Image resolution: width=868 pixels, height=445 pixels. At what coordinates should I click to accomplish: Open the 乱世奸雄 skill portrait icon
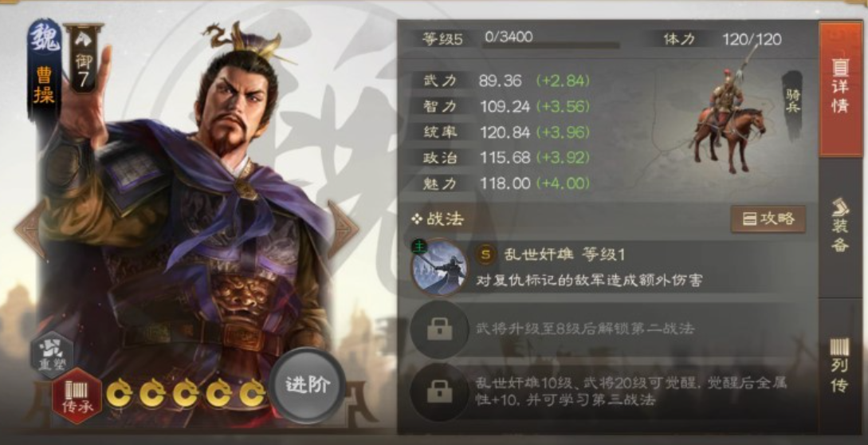click(439, 267)
